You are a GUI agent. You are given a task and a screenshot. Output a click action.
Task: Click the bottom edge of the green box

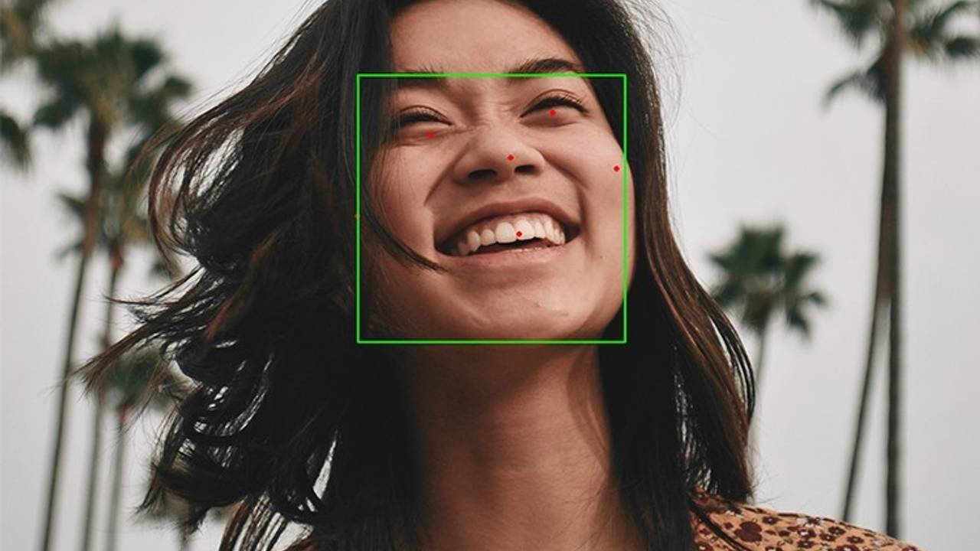(495, 341)
